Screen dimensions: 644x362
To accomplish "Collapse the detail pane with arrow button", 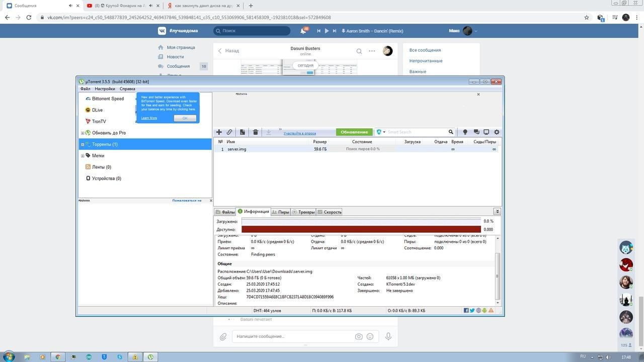I will (x=497, y=211).
